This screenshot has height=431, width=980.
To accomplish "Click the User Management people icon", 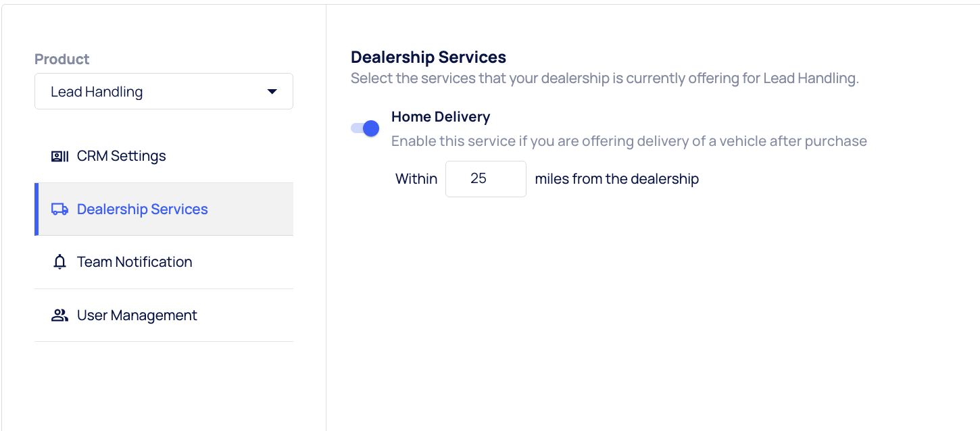I will (x=59, y=315).
